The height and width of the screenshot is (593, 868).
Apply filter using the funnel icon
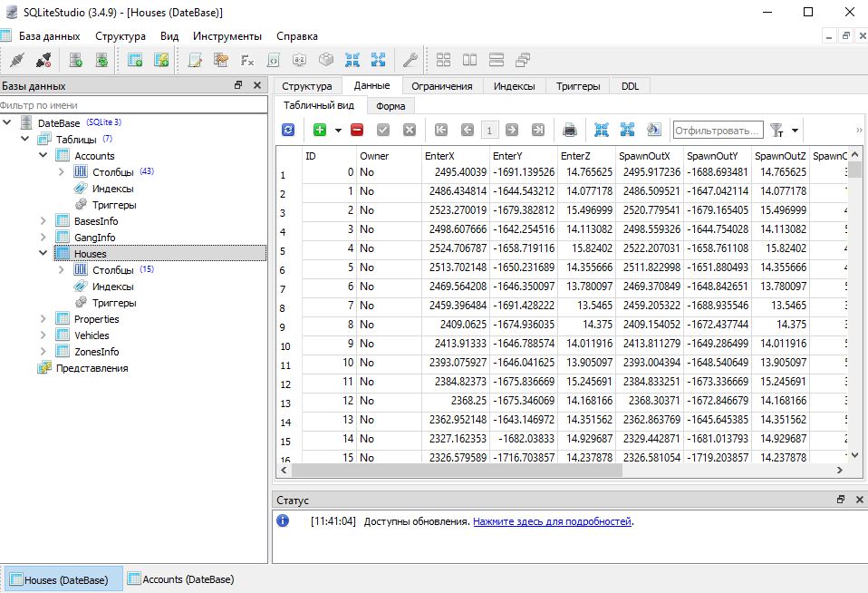776,131
